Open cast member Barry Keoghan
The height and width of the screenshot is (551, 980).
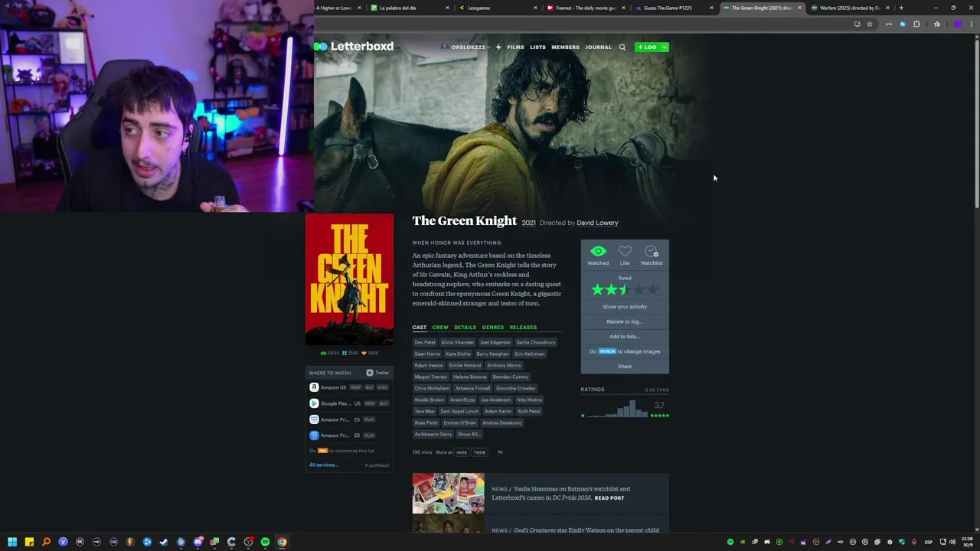tap(492, 354)
